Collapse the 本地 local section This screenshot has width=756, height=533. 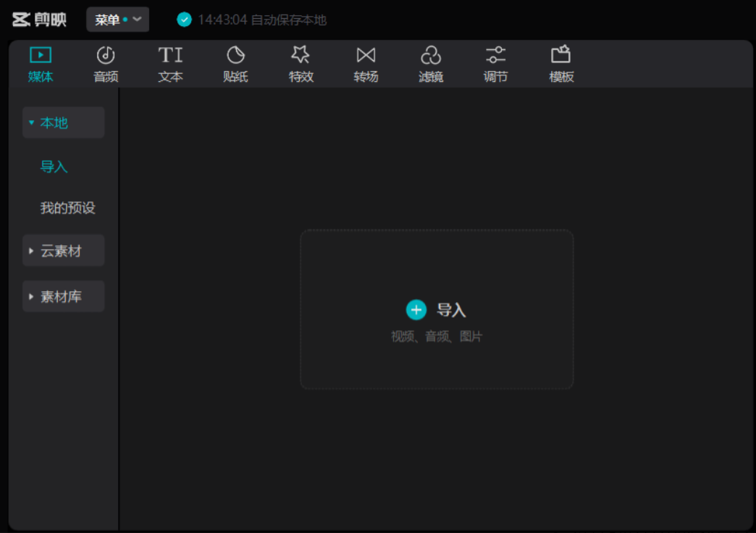pos(63,122)
